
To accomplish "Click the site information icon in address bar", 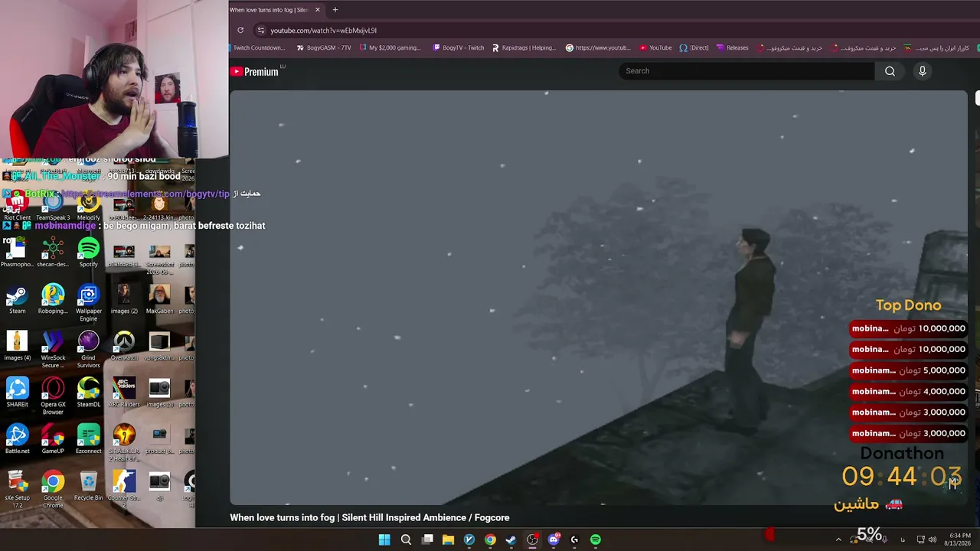I will click(260, 31).
